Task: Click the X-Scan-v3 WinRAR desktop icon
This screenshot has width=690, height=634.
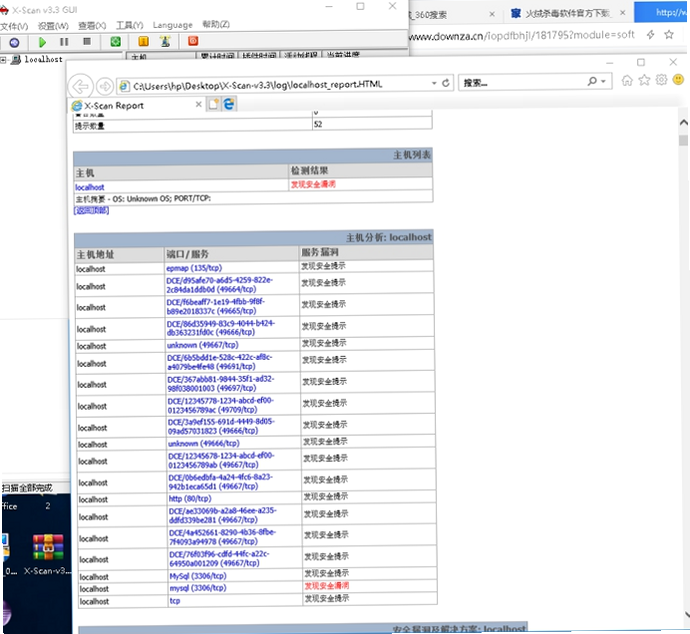Action: (48, 553)
